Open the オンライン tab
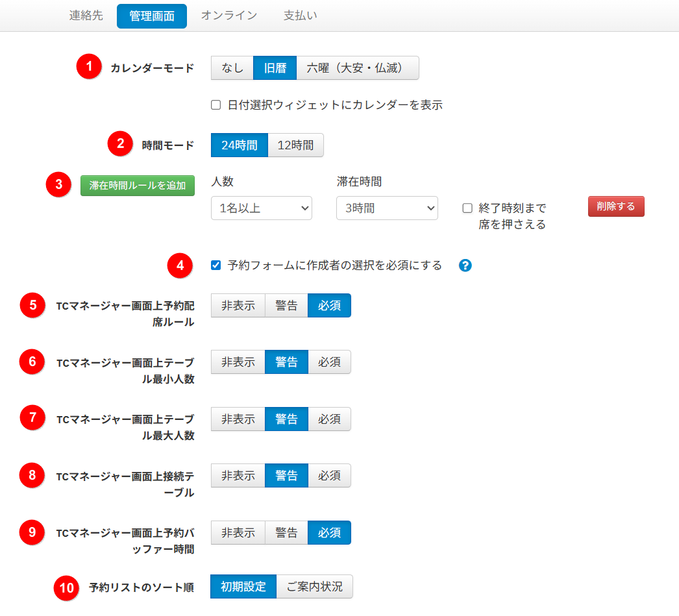Screen dimensions: 679x616 [228, 16]
